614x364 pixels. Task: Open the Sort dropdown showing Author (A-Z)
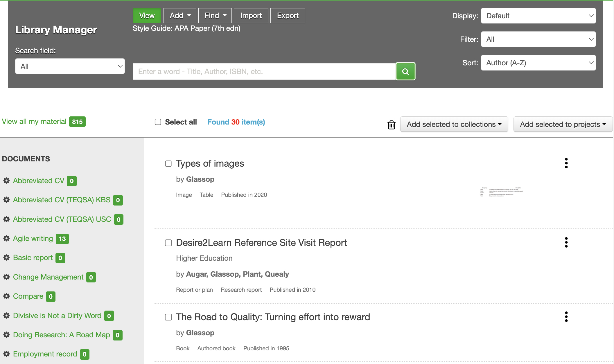538,63
